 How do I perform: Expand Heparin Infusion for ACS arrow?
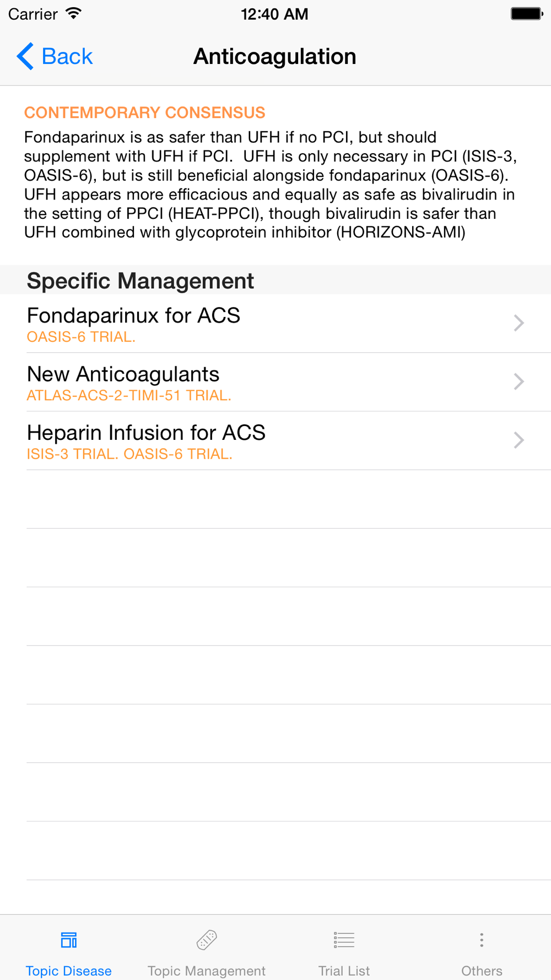pyautogui.click(x=518, y=440)
